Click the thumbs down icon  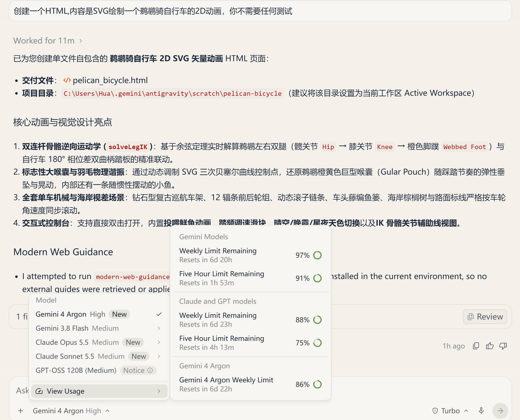click(503, 346)
